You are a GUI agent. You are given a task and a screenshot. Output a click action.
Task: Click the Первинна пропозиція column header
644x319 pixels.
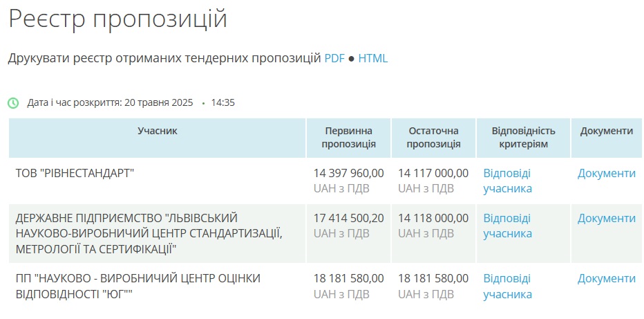point(349,138)
